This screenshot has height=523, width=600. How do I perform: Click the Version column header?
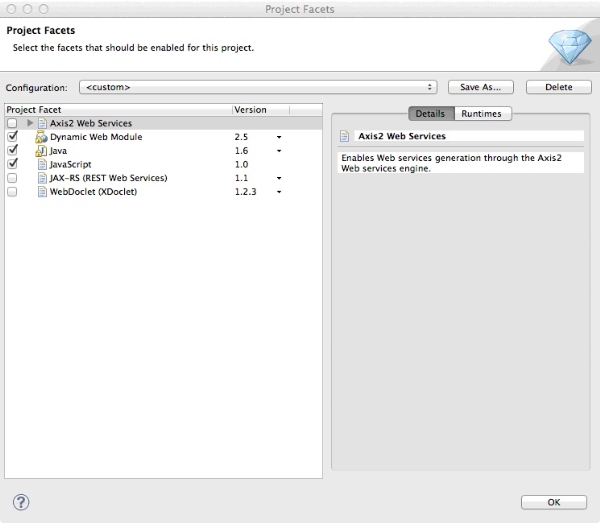tap(260, 109)
